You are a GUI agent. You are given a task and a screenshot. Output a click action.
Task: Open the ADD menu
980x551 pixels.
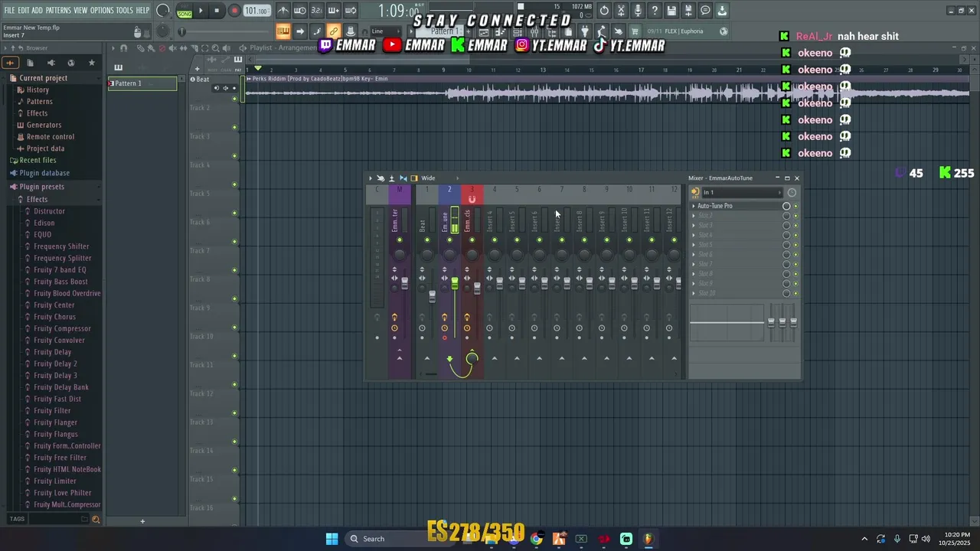pos(38,10)
